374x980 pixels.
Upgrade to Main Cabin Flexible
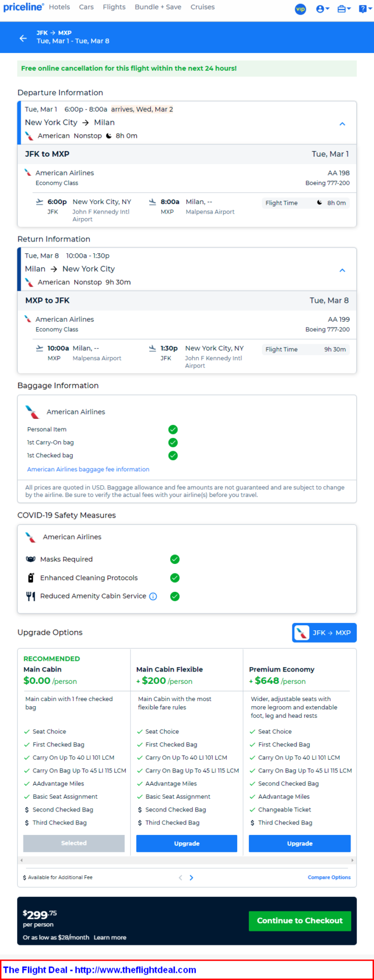(186, 843)
